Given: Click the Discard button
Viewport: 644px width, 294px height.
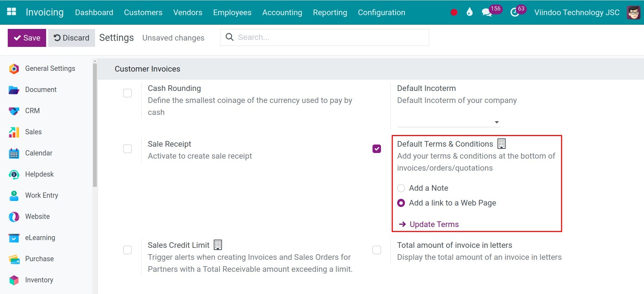Looking at the screenshot, I should pyautogui.click(x=71, y=38).
